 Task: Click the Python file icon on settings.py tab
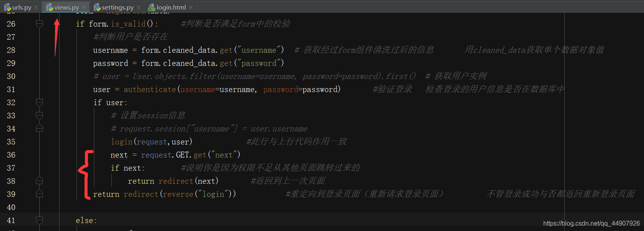click(97, 7)
